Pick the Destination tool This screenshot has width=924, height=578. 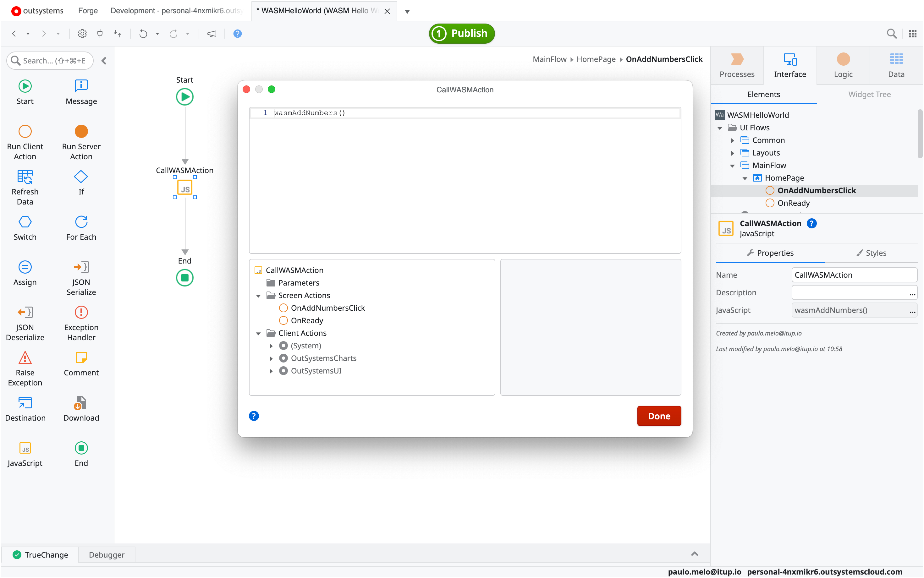pos(25,409)
